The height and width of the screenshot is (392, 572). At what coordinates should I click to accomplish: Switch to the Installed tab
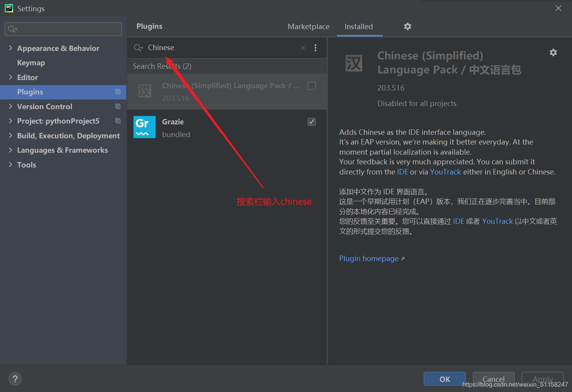(359, 26)
